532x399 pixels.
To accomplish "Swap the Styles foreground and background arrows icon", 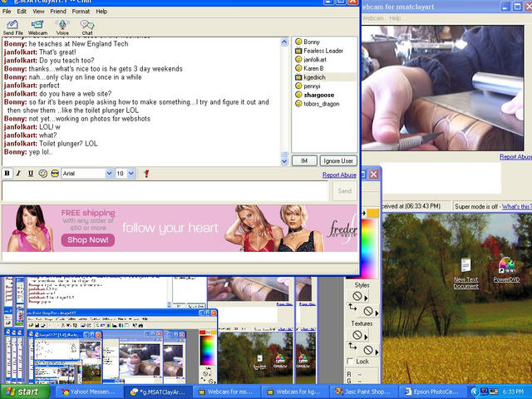I will (352, 308).
